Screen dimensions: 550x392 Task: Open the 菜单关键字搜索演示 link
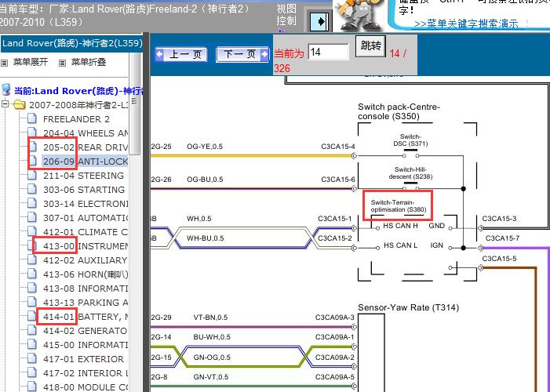tap(466, 24)
